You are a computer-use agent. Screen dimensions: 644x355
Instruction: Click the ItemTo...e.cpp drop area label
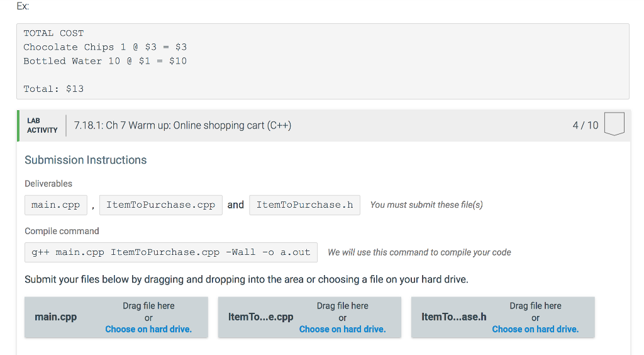(261, 317)
